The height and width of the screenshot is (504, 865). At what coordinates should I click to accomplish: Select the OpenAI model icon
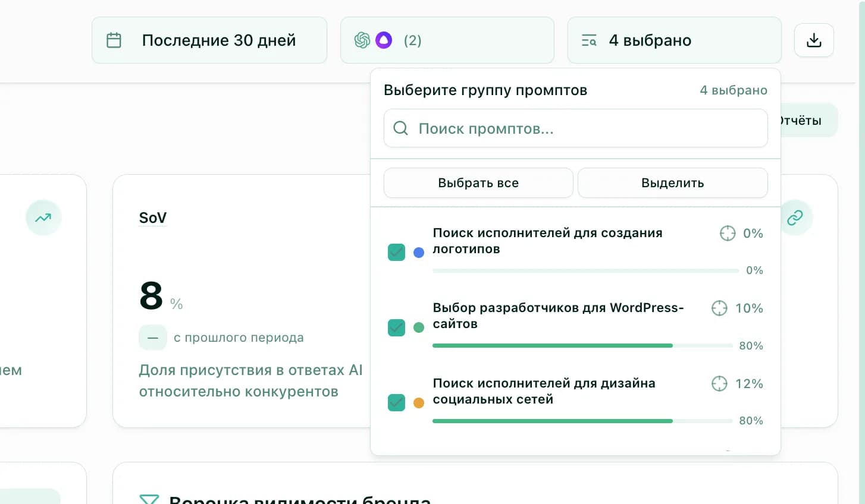click(362, 40)
